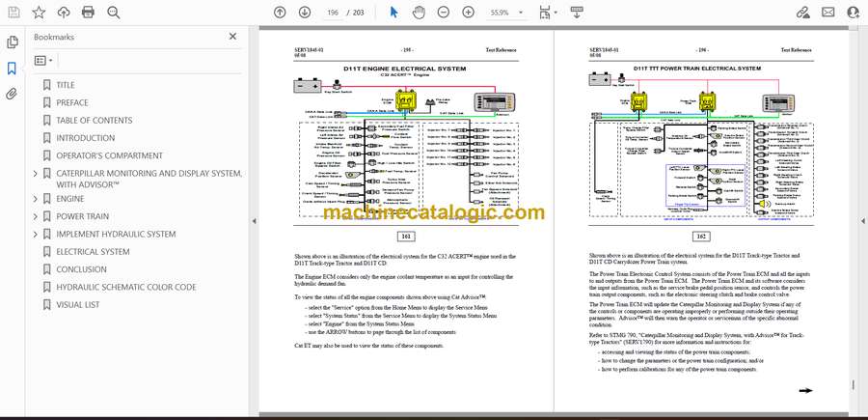This screenshot has height=420, width=868.
Task: Close the Bookmarks panel
Action: tap(232, 37)
